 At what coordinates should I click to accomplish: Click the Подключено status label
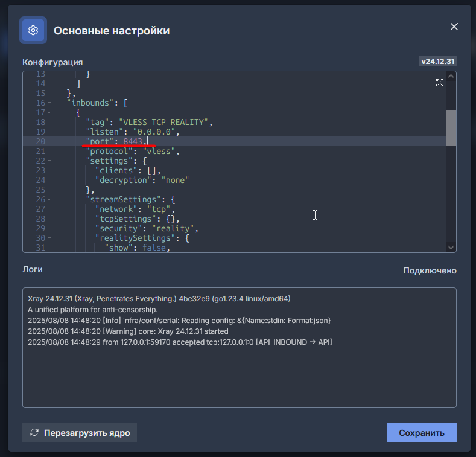(430, 270)
